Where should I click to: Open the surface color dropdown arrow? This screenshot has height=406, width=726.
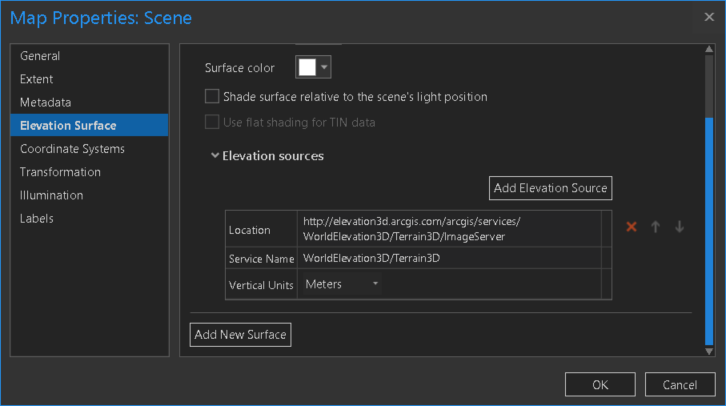click(324, 67)
